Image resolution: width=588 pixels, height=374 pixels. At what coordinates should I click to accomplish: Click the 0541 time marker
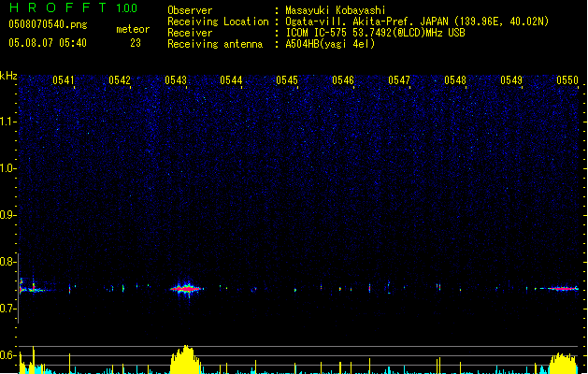coord(63,80)
